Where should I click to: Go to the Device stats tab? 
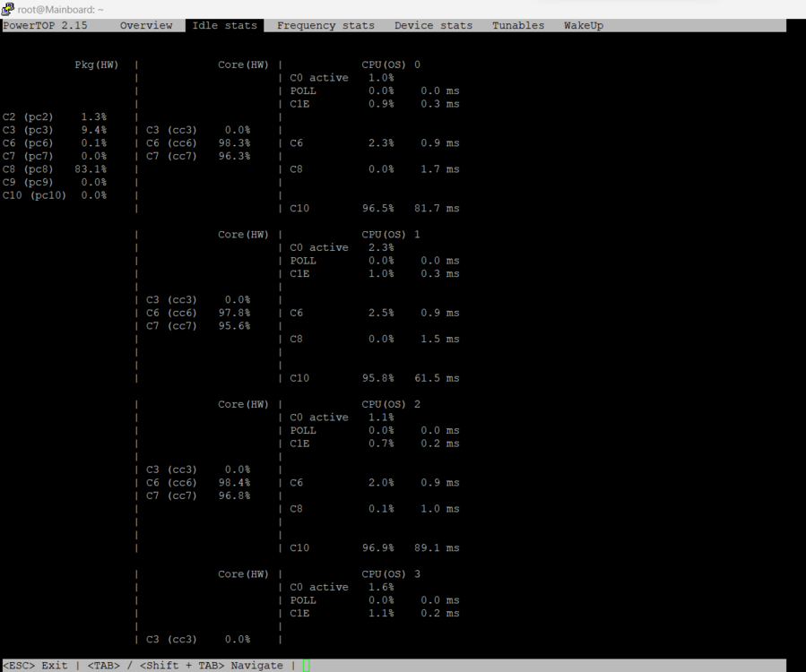point(433,26)
